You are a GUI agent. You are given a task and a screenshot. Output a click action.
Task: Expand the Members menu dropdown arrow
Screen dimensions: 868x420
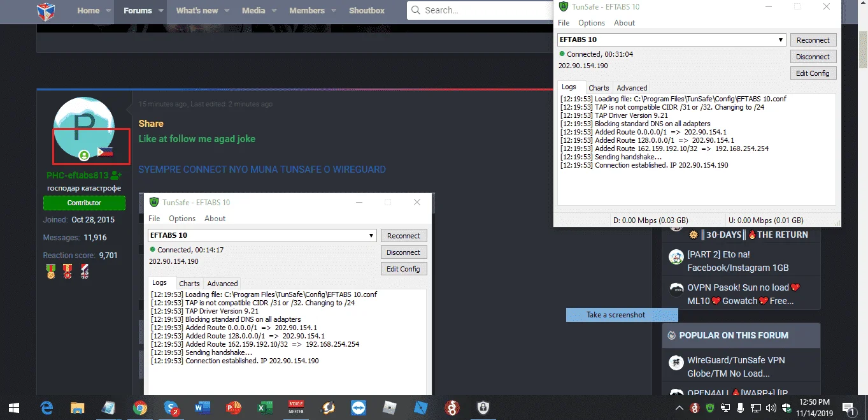pos(333,11)
